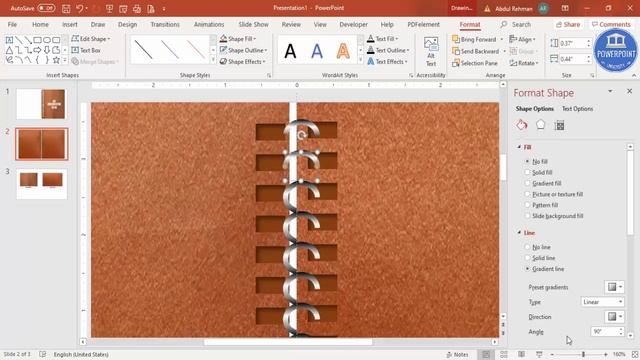Click the Angle value field

(x=604, y=331)
